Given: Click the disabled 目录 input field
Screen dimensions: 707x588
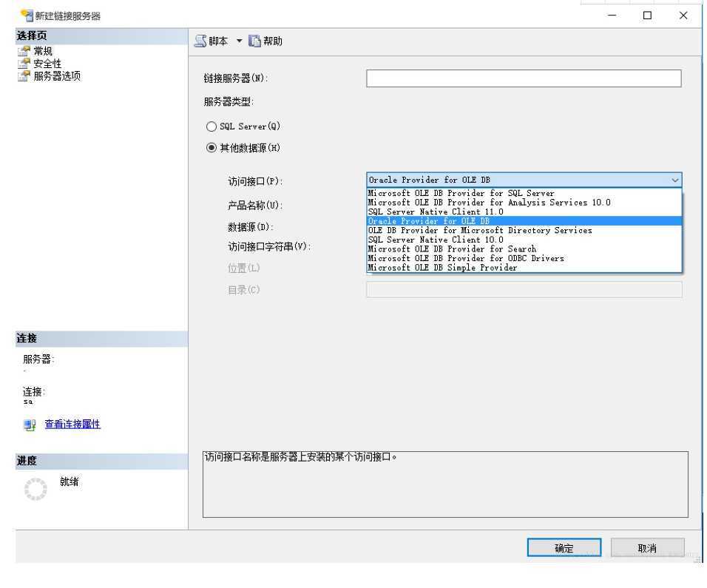Looking at the screenshot, I should tap(524, 289).
